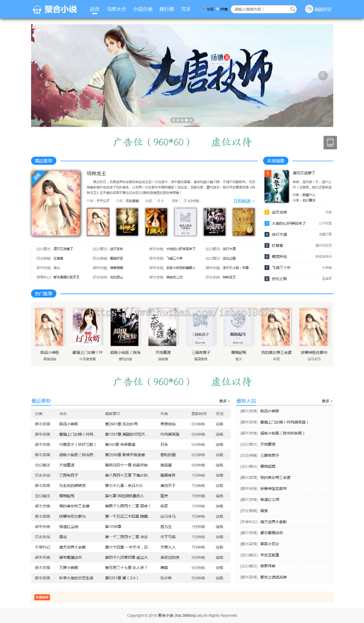The image size is (364, 623).
Task: Click the second 广告位 ad banner
Action: pyautogui.click(x=182, y=382)
